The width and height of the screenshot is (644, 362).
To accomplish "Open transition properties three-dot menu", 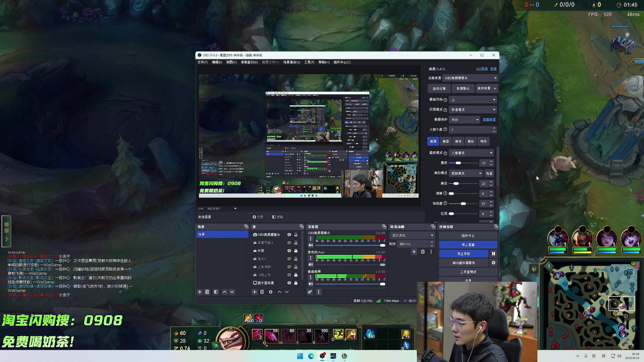I will tap(431, 252).
